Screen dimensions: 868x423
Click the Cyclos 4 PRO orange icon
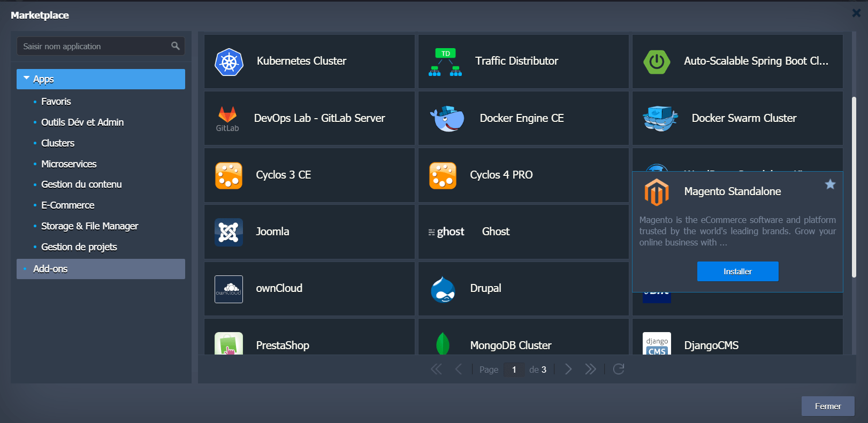click(x=443, y=176)
